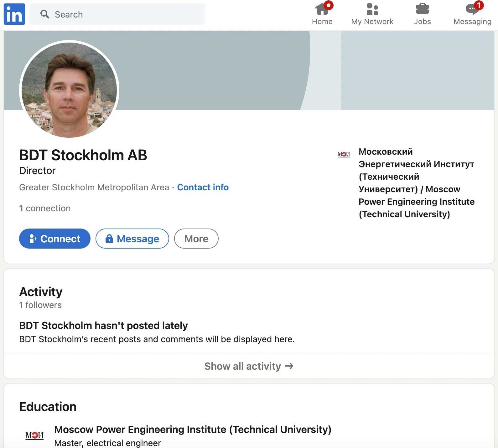This screenshot has width=498, height=448.
Task: Click into the Search text field
Action: [x=125, y=14]
